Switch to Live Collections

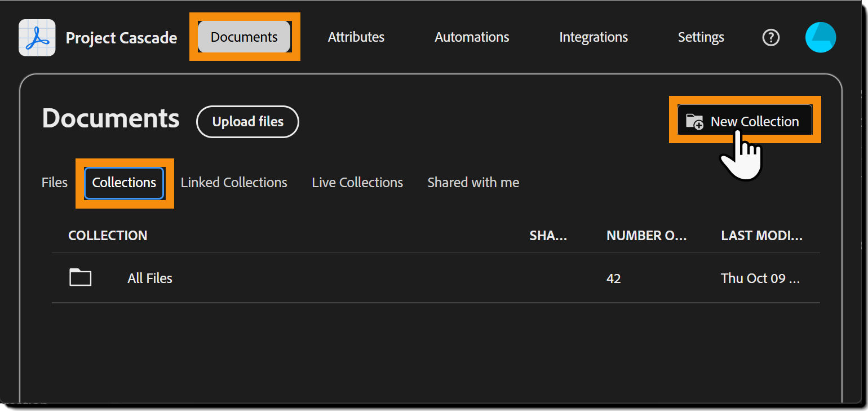point(357,182)
